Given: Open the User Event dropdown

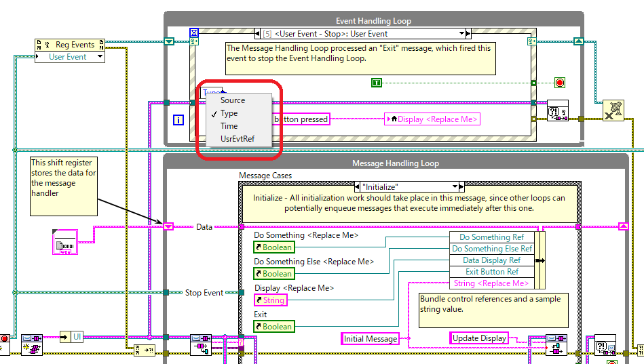Looking at the screenshot, I should pyautogui.click(x=100, y=57).
